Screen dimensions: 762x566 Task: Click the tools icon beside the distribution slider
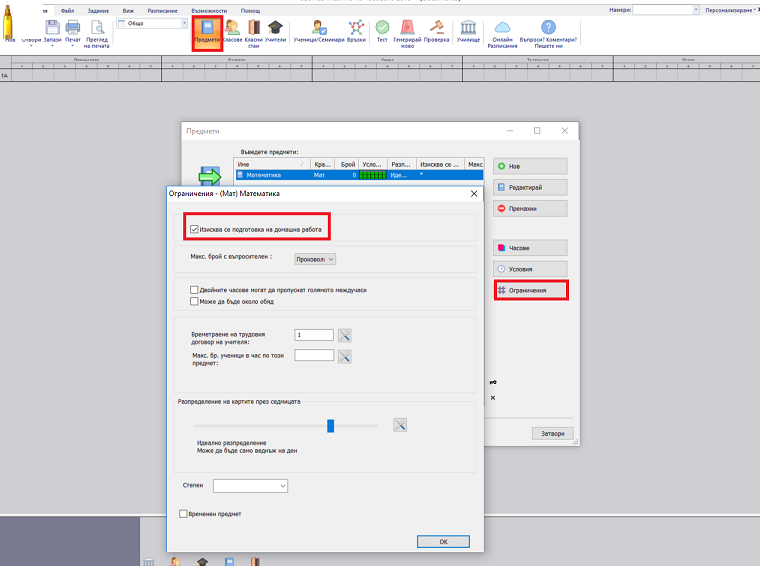click(400, 425)
